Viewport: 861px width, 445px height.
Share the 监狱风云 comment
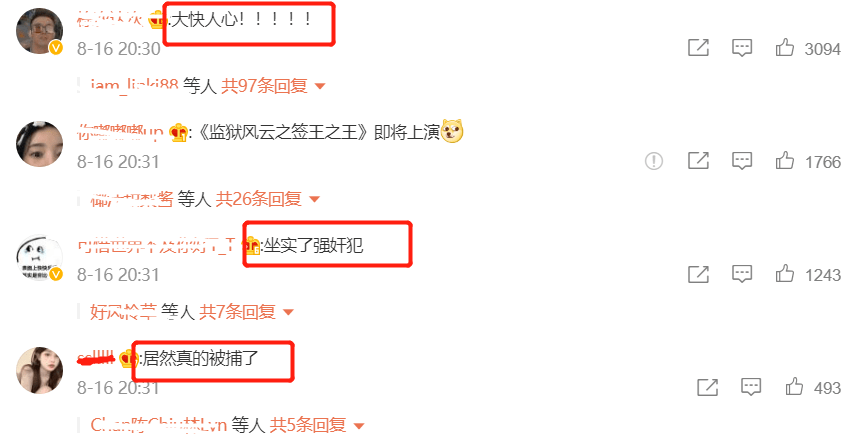tap(698, 161)
